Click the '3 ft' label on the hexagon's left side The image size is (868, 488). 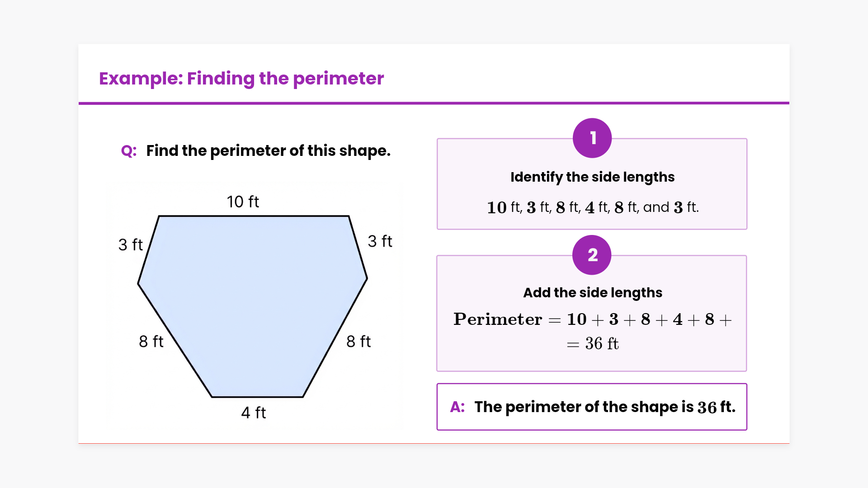point(131,244)
